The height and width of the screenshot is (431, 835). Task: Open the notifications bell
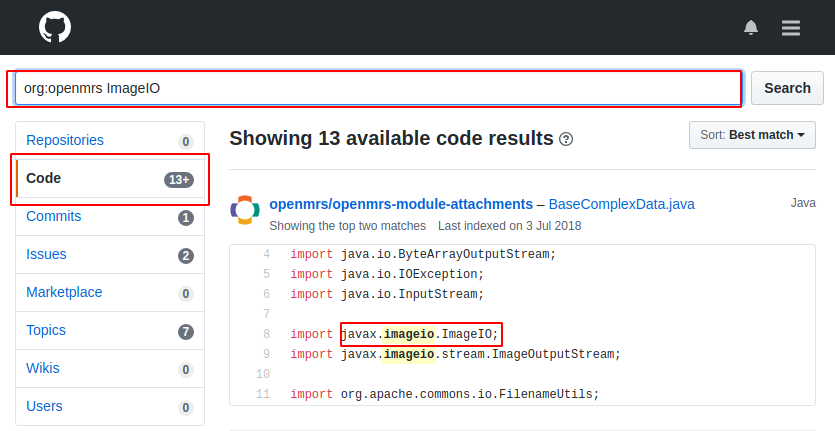tap(751, 27)
